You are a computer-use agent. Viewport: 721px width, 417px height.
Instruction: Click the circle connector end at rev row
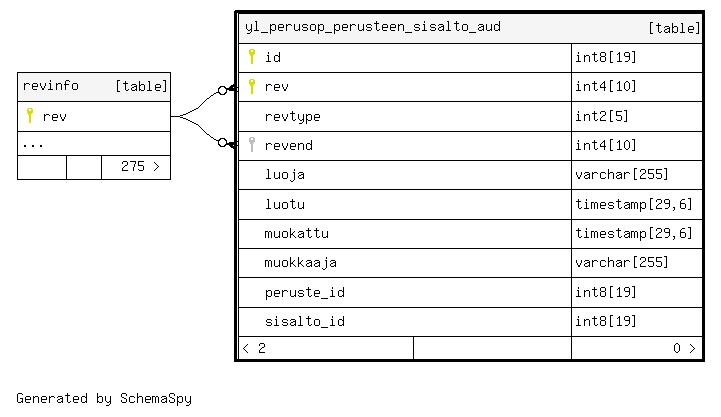tap(223, 90)
